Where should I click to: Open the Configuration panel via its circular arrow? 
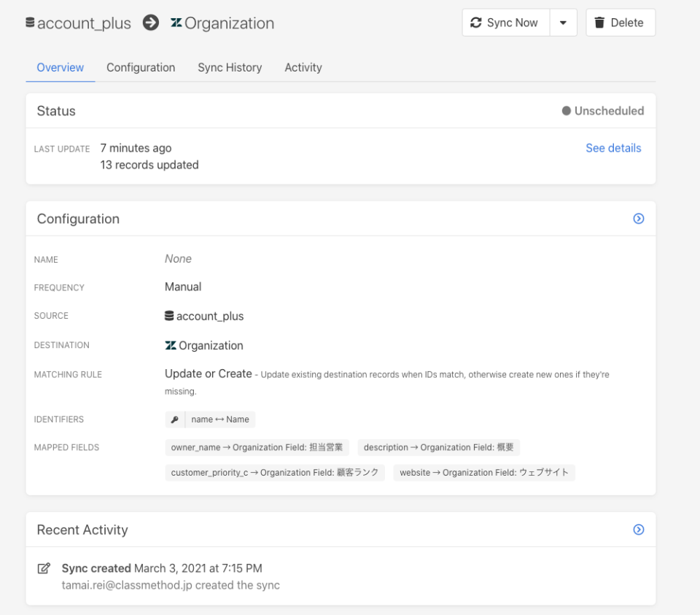pyautogui.click(x=638, y=218)
